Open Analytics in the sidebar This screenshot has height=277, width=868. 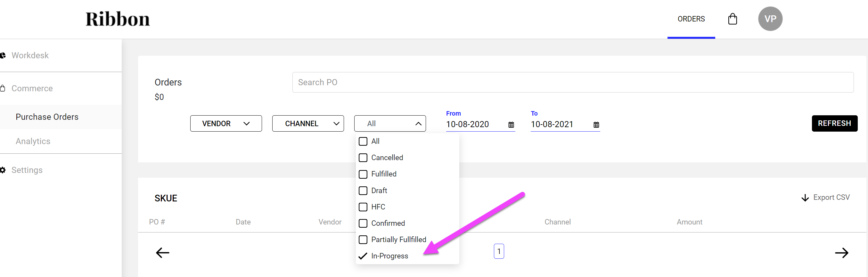(x=33, y=141)
